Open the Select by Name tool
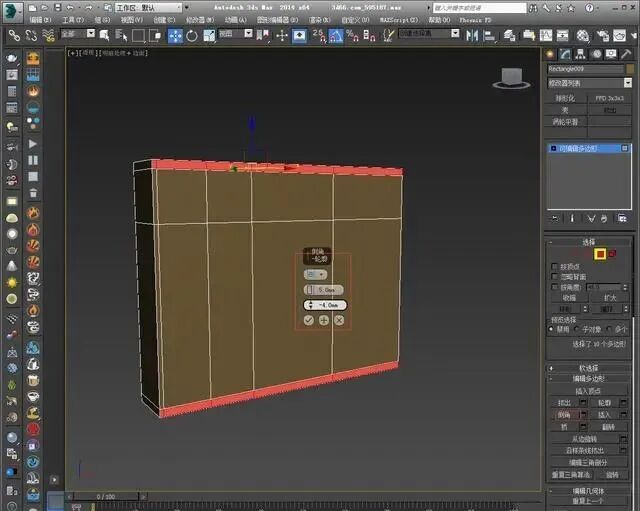Image resolution: width=640 pixels, height=511 pixels. coord(121,36)
